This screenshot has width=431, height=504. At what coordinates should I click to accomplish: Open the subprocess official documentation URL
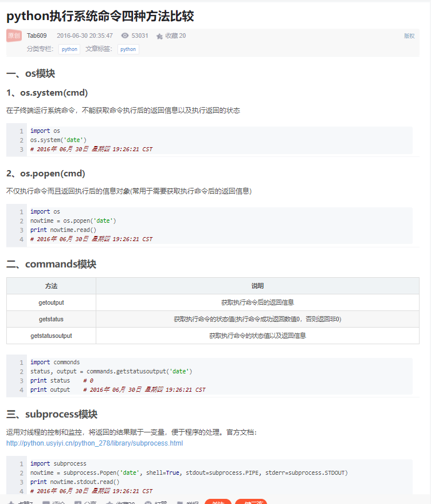(x=95, y=443)
